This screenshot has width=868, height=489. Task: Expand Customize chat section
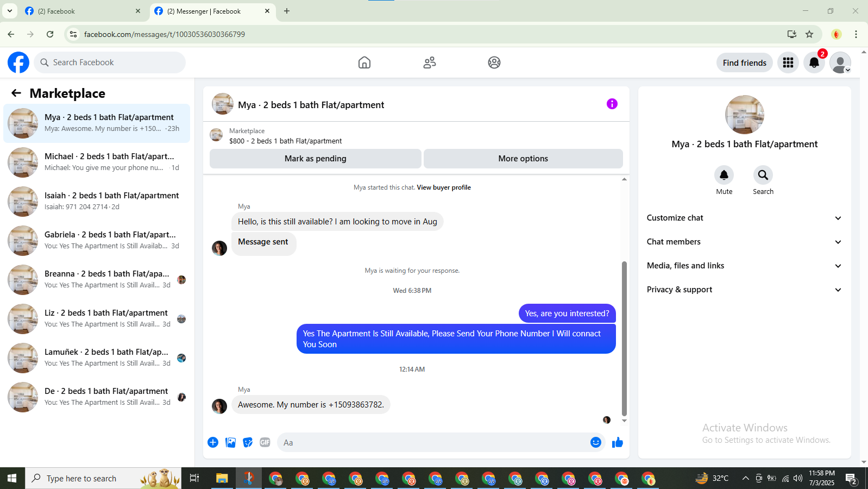(x=744, y=218)
